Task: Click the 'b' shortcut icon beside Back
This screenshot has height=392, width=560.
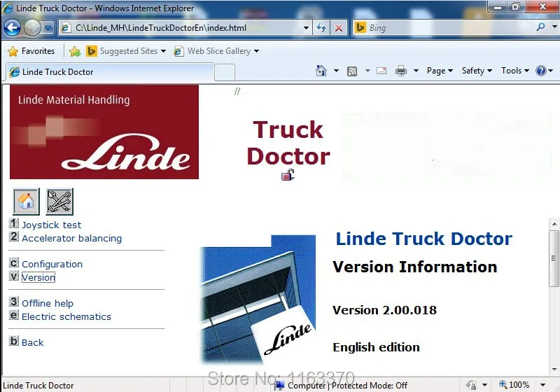Action: [x=13, y=341]
